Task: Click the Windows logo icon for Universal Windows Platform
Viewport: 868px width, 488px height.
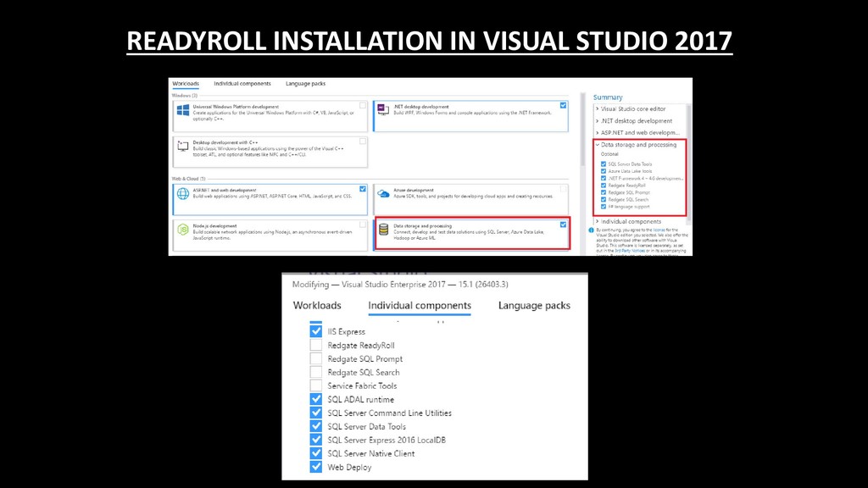Action: point(183,110)
